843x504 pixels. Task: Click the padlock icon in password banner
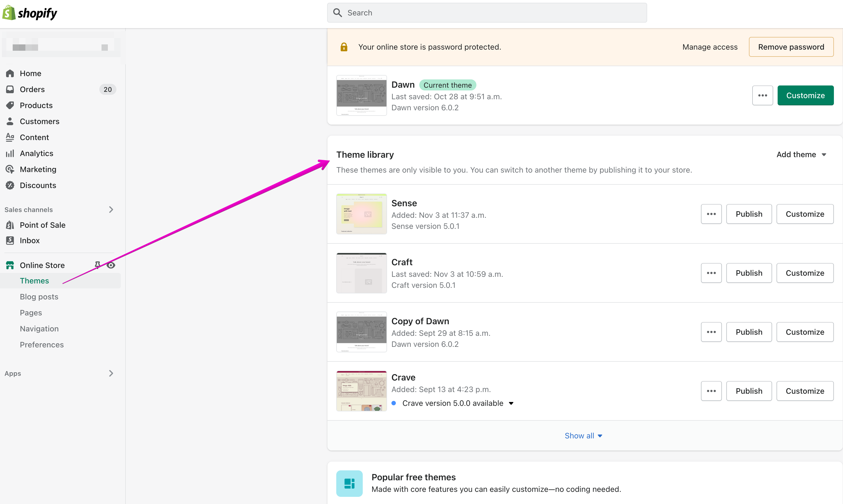click(x=344, y=47)
